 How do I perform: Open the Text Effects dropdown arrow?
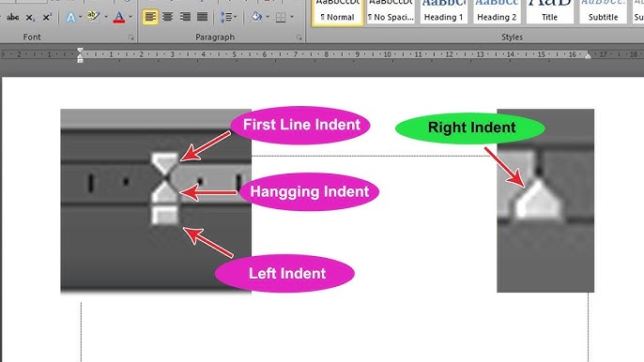80,17
